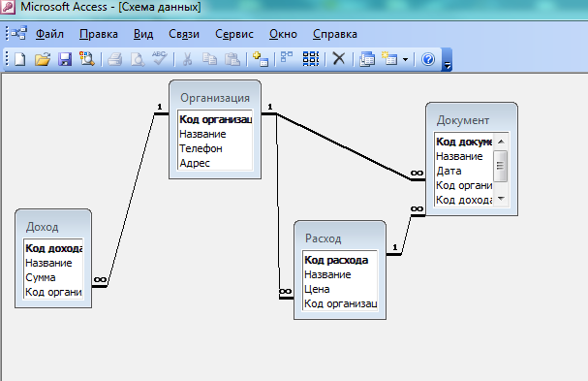Select relationship line from Расход to Документ
The width and height of the screenshot is (588, 381).
406,236
